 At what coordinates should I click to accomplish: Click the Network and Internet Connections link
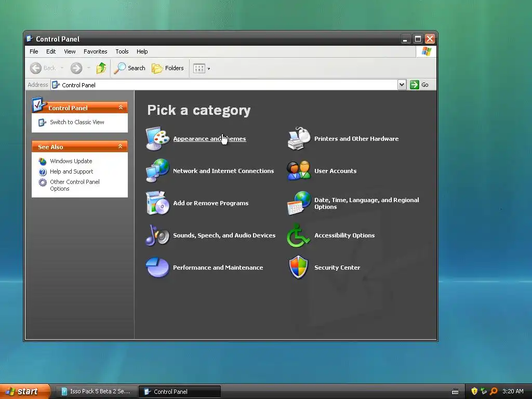(x=223, y=171)
